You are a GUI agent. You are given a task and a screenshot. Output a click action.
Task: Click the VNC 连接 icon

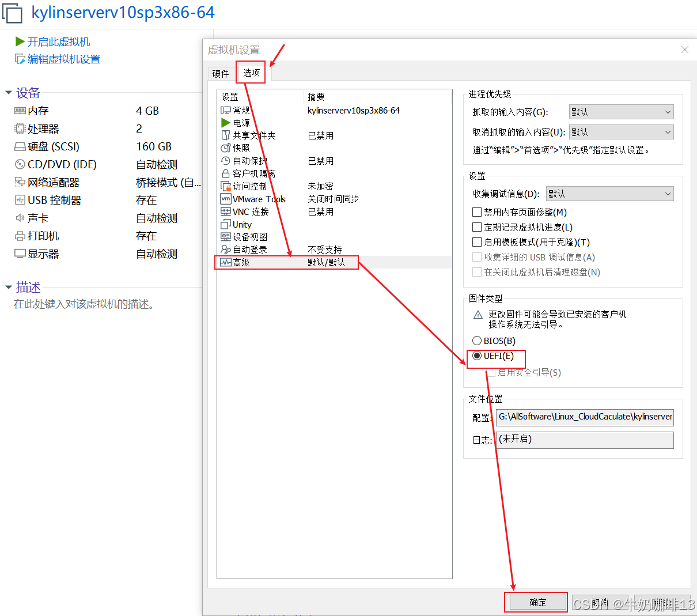(x=226, y=211)
